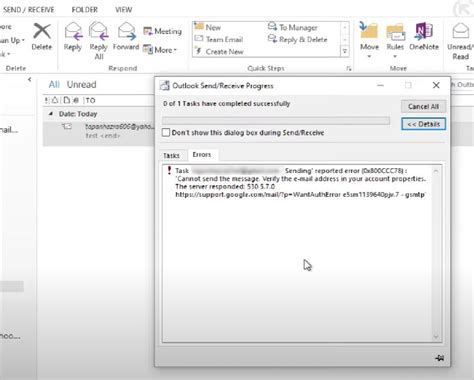Choose Create New quick step

coord(219,52)
